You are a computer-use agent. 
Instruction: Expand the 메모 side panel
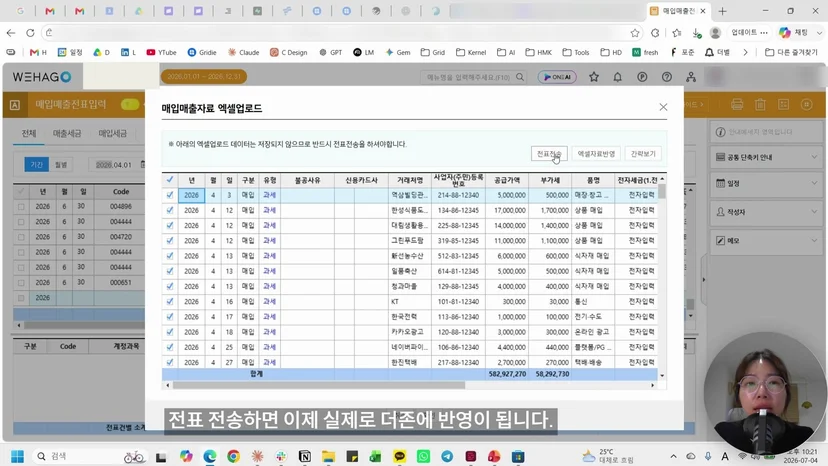766,240
